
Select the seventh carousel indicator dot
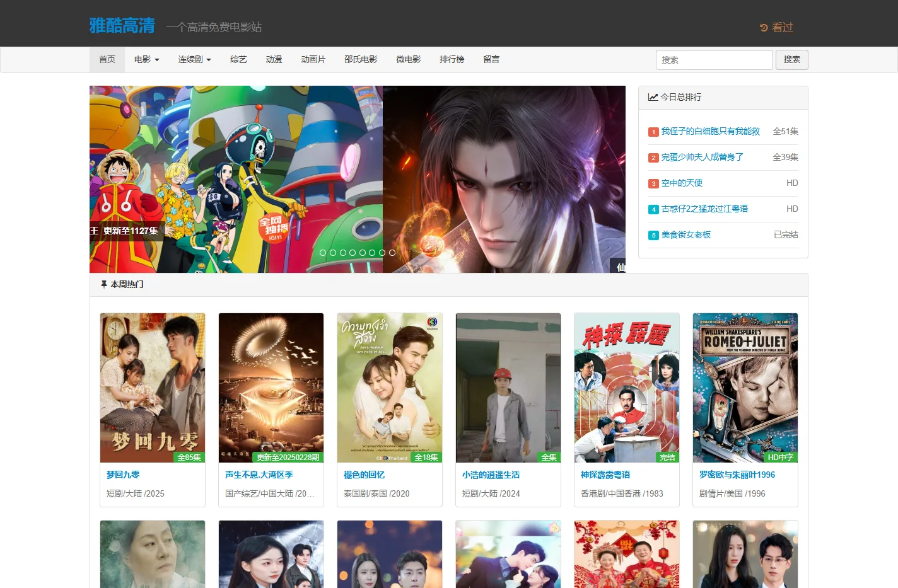[x=382, y=253]
